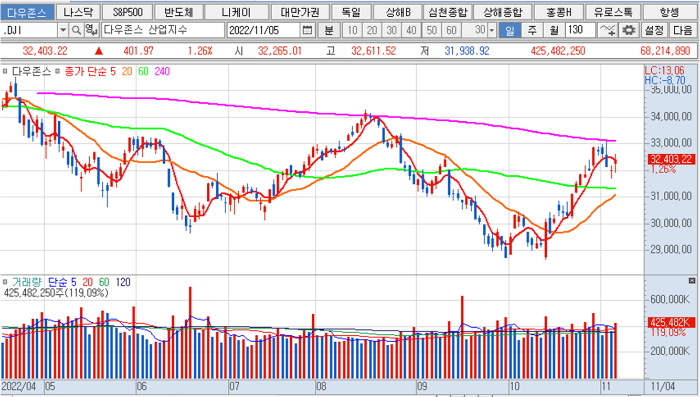The image size is (700, 397).
Task: Switch to the 독일 tab
Action: (351, 12)
